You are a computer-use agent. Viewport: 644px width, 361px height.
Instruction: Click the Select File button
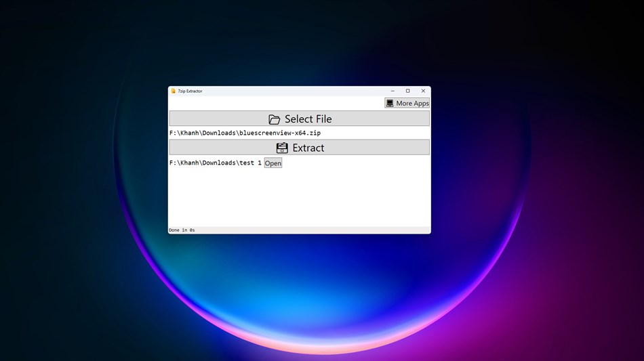point(300,119)
